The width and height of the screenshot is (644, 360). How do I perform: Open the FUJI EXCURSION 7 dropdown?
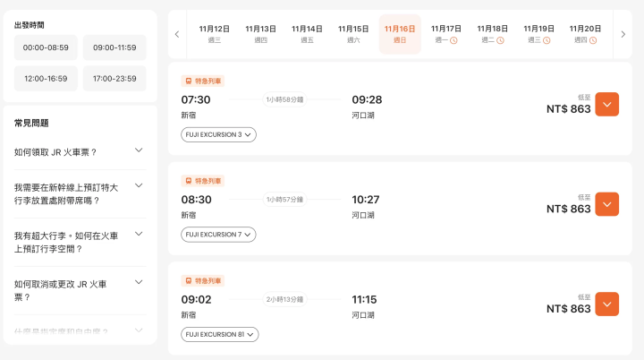[x=218, y=235]
